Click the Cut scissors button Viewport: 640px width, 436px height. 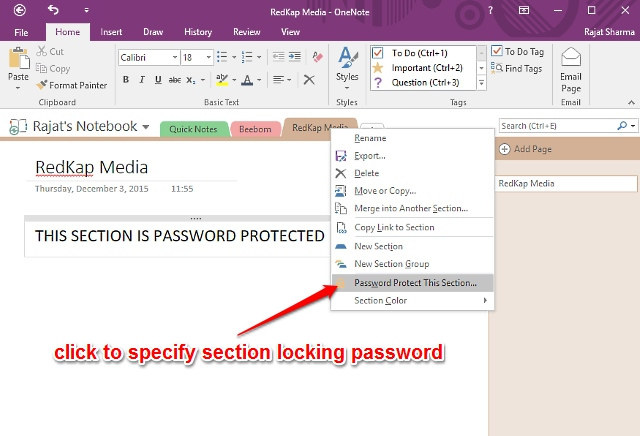pos(50,51)
